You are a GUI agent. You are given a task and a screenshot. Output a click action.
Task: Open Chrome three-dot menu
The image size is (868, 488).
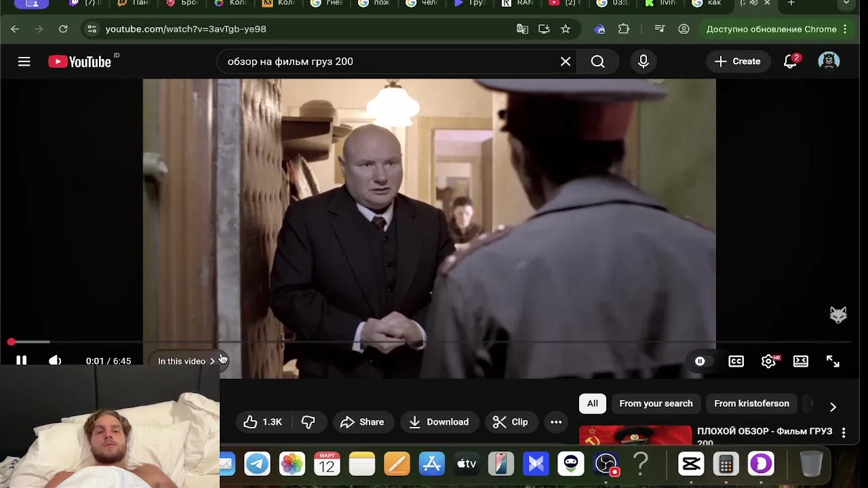[x=845, y=29]
